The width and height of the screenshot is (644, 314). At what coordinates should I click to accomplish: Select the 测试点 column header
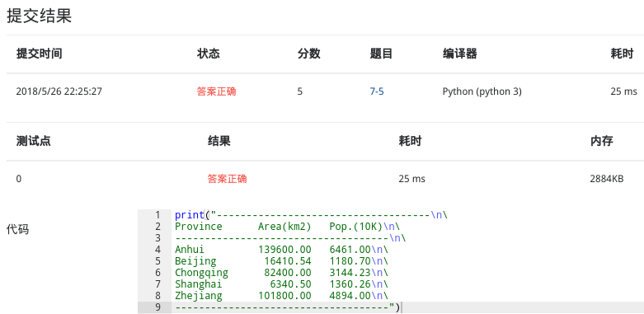click(34, 141)
